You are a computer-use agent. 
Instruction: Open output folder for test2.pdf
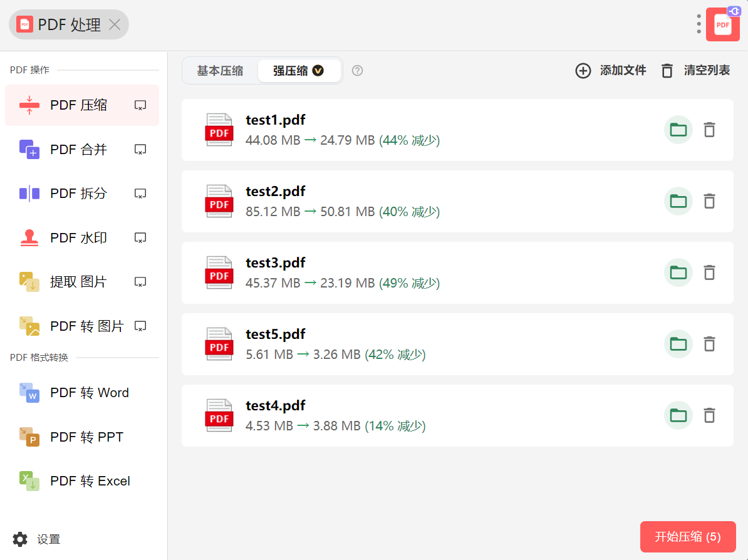(678, 201)
